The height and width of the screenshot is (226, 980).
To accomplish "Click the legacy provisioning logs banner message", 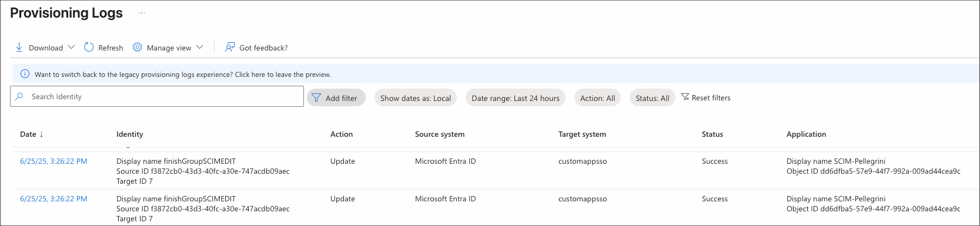I will pos(183,75).
